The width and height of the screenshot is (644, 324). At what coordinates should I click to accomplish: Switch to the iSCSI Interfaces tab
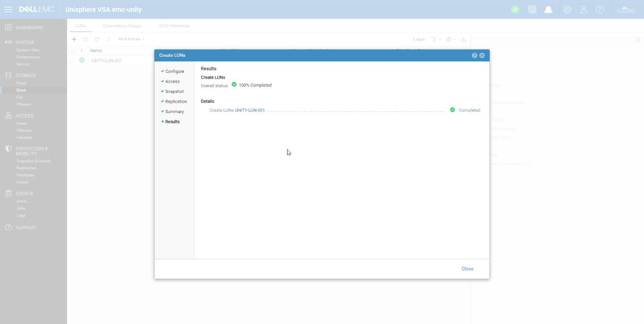pos(174,26)
